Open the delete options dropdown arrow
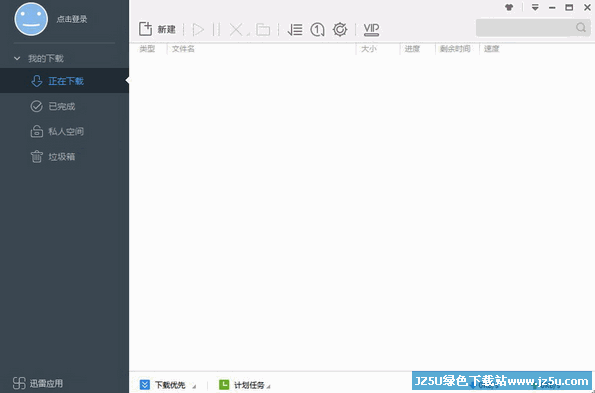 coord(248,34)
